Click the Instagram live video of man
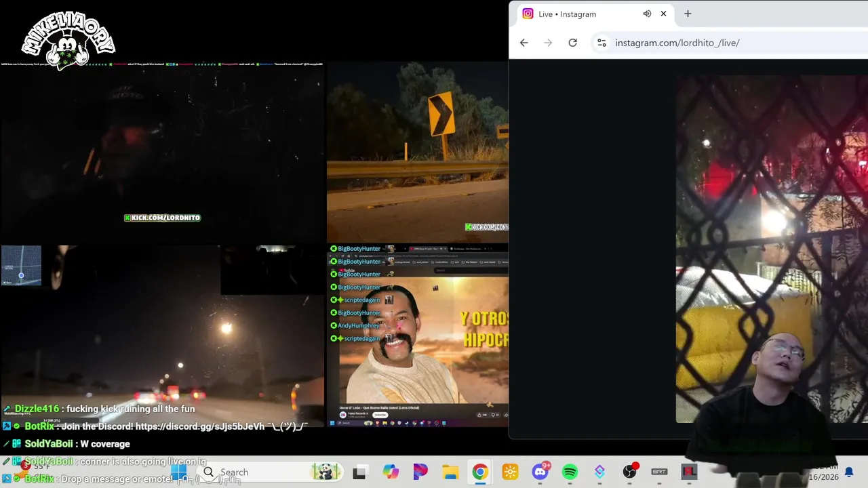Image resolution: width=868 pixels, height=488 pixels. coord(772,248)
